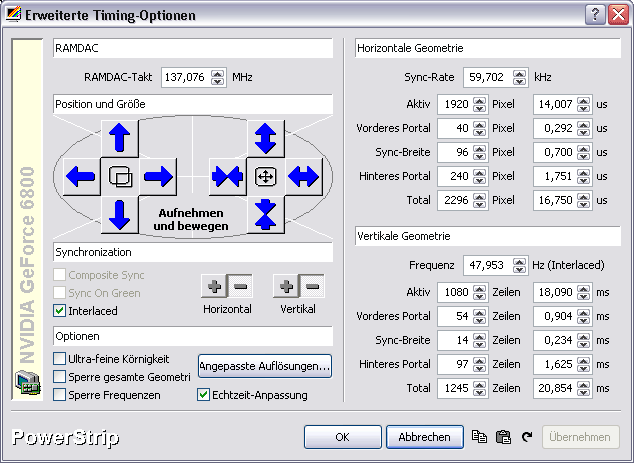Image resolution: width=634 pixels, height=465 pixels.
Task: Close the Erweiterte Timing-Optionen dialog
Action: (619, 15)
